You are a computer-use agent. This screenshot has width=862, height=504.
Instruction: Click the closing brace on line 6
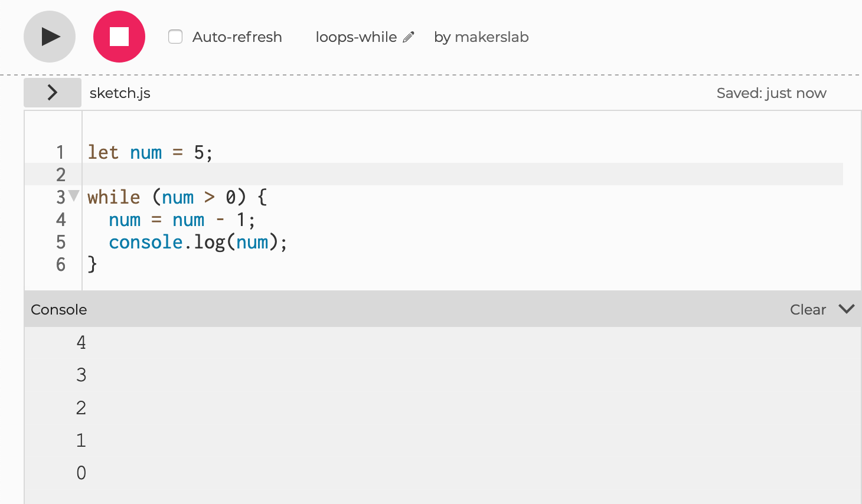coord(92,264)
